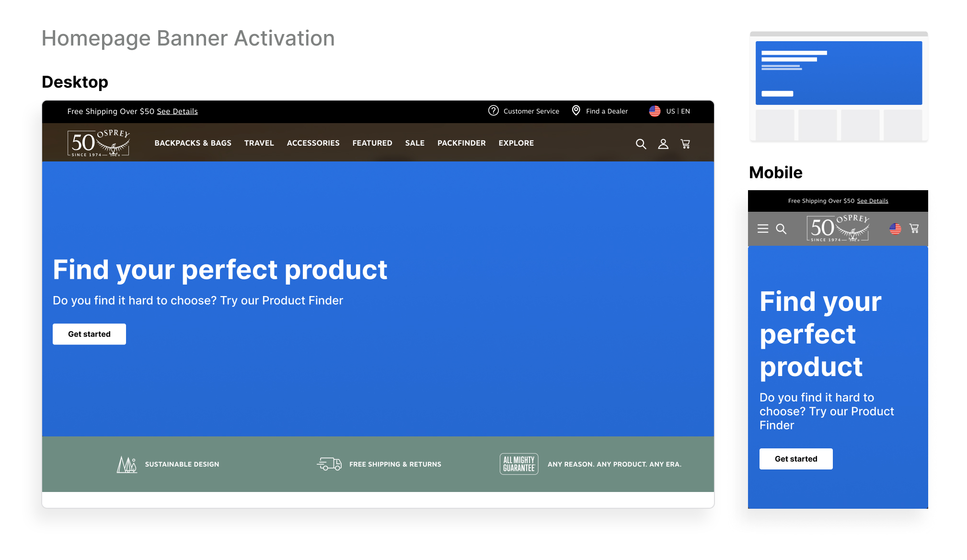This screenshot has width=967, height=560.
Task: Click the desktop Osprey 50 logo
Action: click(99, 143)
